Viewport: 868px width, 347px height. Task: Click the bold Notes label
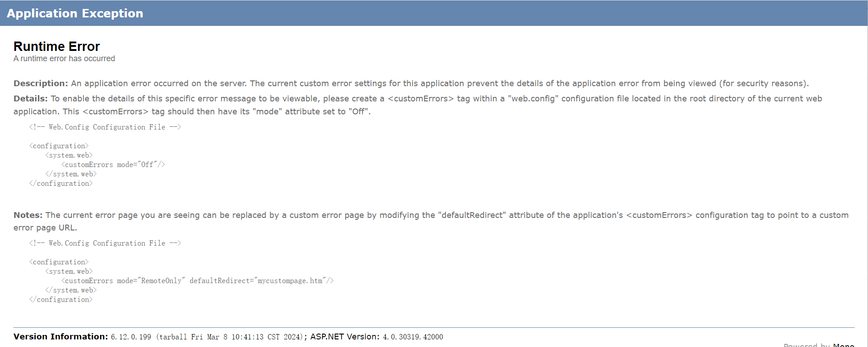click(x=28, y=215)
